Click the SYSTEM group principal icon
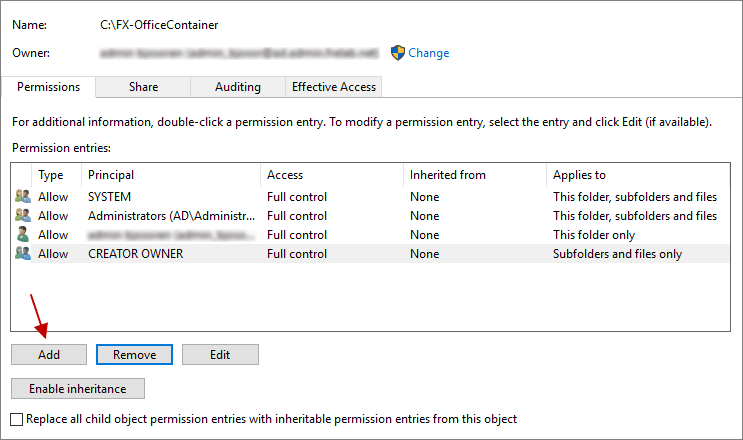 23,197
